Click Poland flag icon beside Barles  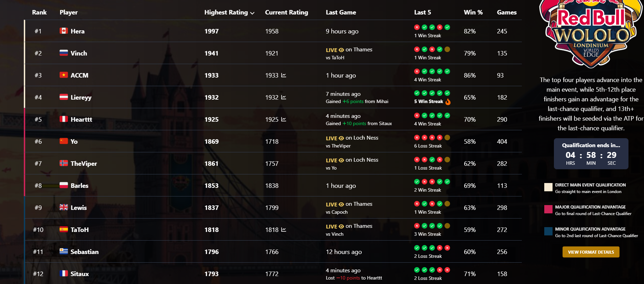tap(64, 185)
